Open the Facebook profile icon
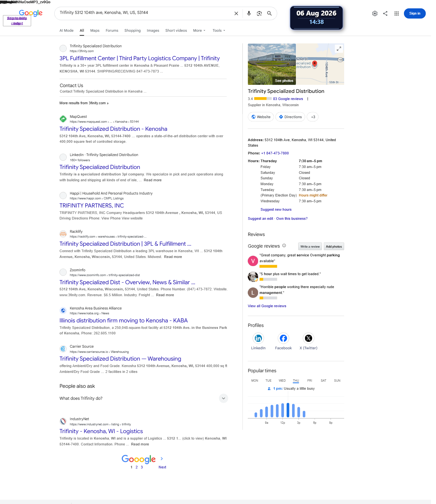Viewport: 436px width, 504px height. pyautogui.click(x=283, y=338)
